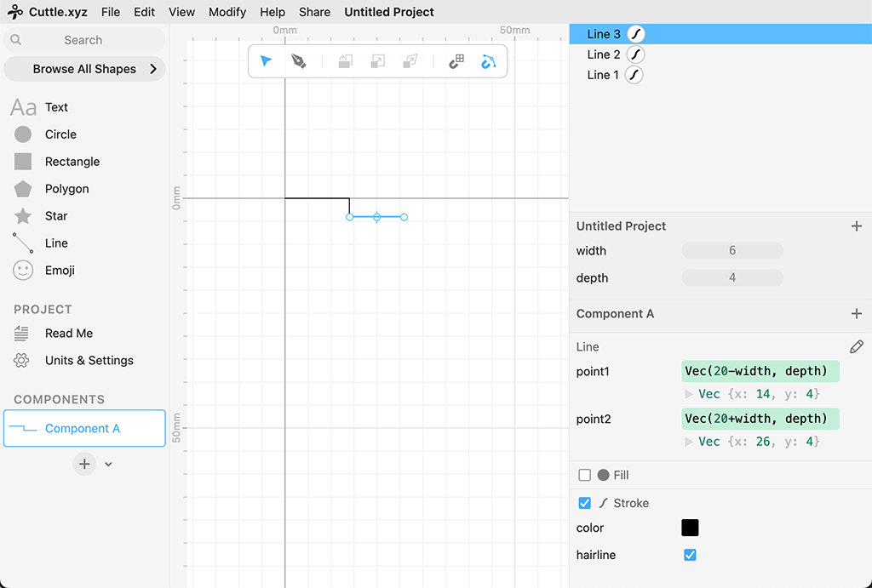872x588 pixels.
Task: Select Line 2 in the layer list
Action: point(720,54)
